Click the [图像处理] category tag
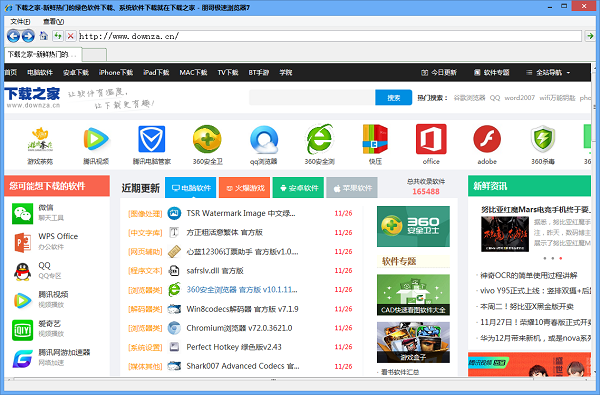This screenshot has width=600, height=395. click(145, 214)
